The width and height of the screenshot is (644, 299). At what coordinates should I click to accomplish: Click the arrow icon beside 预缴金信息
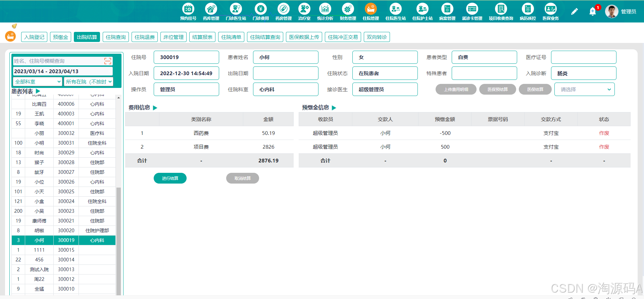click(x=334, y=108)
